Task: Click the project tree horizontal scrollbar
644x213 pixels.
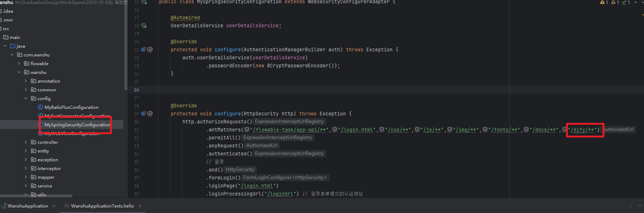Action: 36,196
